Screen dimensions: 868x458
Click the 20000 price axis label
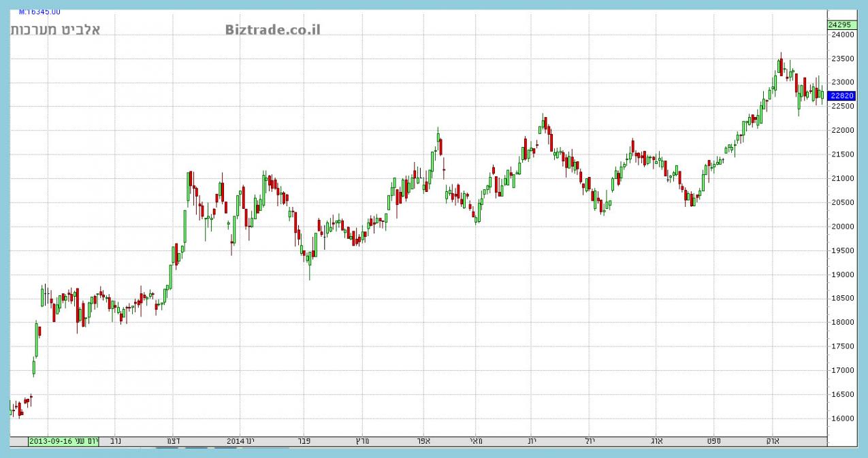[x=842, y=227]
